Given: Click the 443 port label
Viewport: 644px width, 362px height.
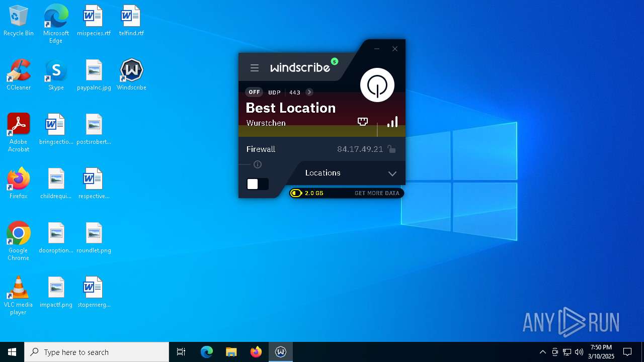Looking at the screenshot, I should pos(295,93).
